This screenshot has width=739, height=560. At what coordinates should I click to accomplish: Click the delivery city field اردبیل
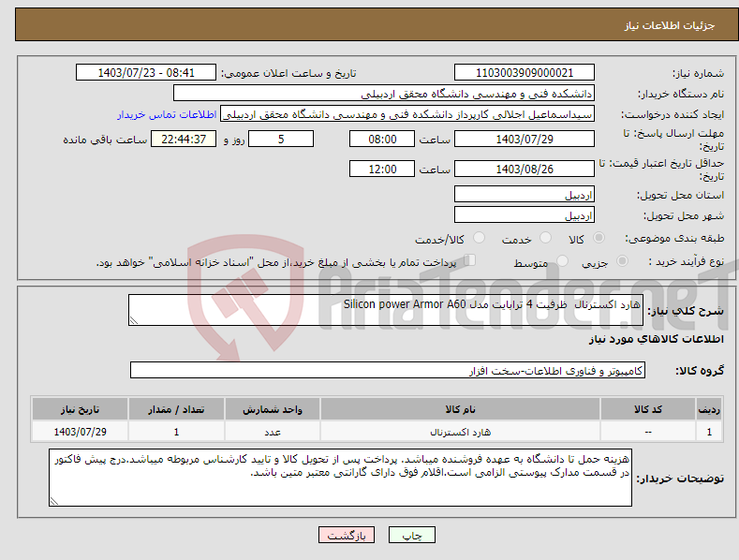coord(525,215)
